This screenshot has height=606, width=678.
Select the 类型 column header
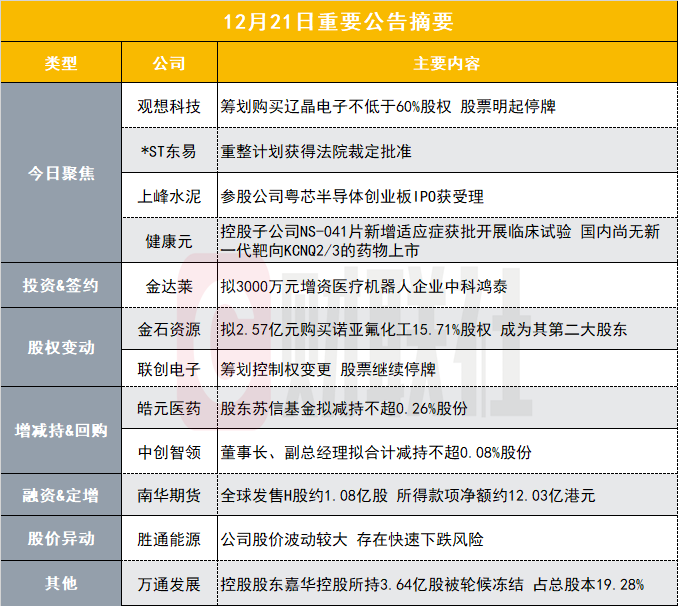[61, 63]
